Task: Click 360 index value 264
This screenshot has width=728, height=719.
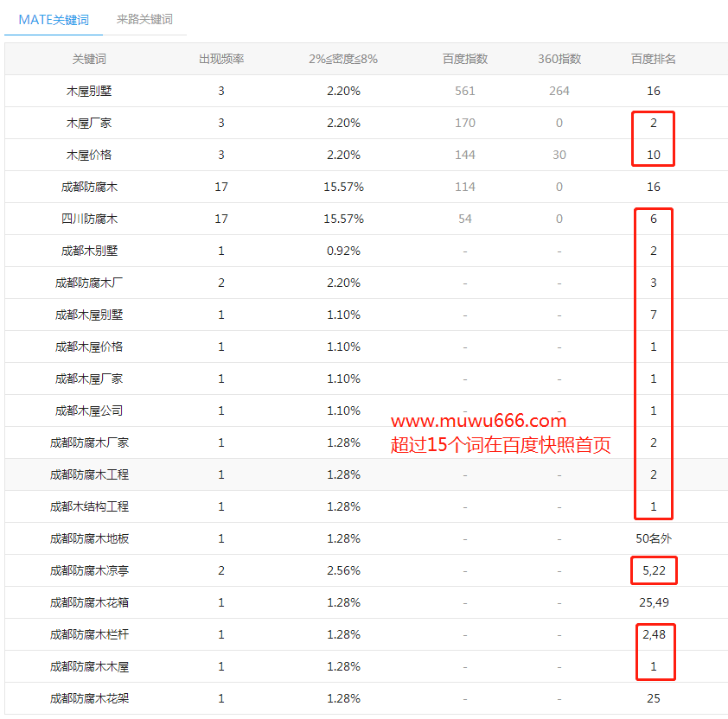Action: tap(559, 91)
